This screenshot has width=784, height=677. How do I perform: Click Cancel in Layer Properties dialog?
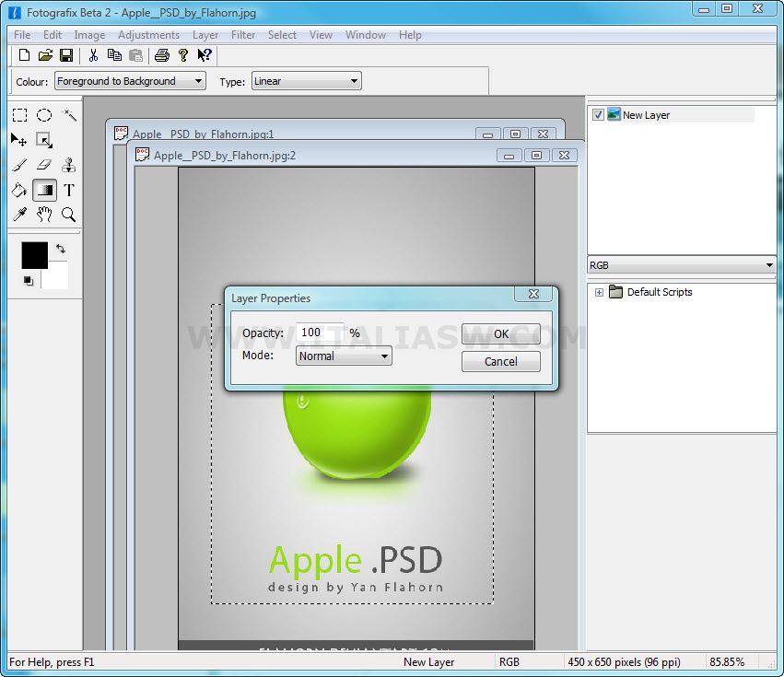pyautogui.click(x=501, y=361)
